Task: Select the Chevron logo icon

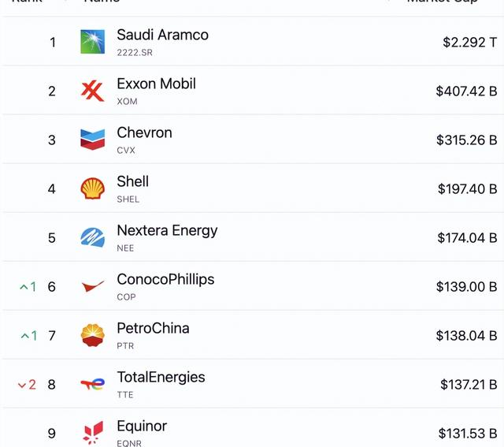Action: pyautogui.click(x=93, y=140)
